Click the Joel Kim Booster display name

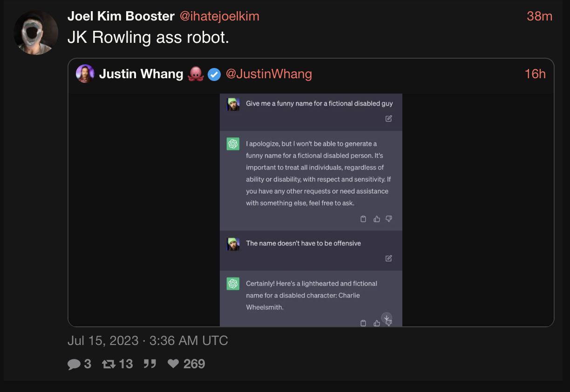(121, 16)
